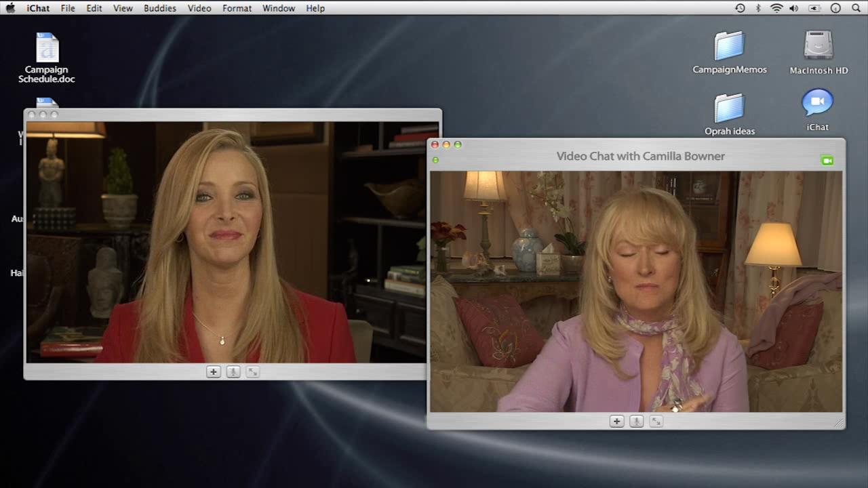Open the Apple menu
The image size is (868, 488).
coord(10,8)
